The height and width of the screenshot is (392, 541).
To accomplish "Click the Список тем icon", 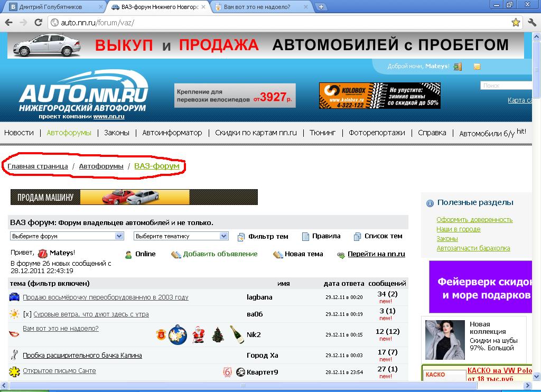I will click(x=357, y=236).
